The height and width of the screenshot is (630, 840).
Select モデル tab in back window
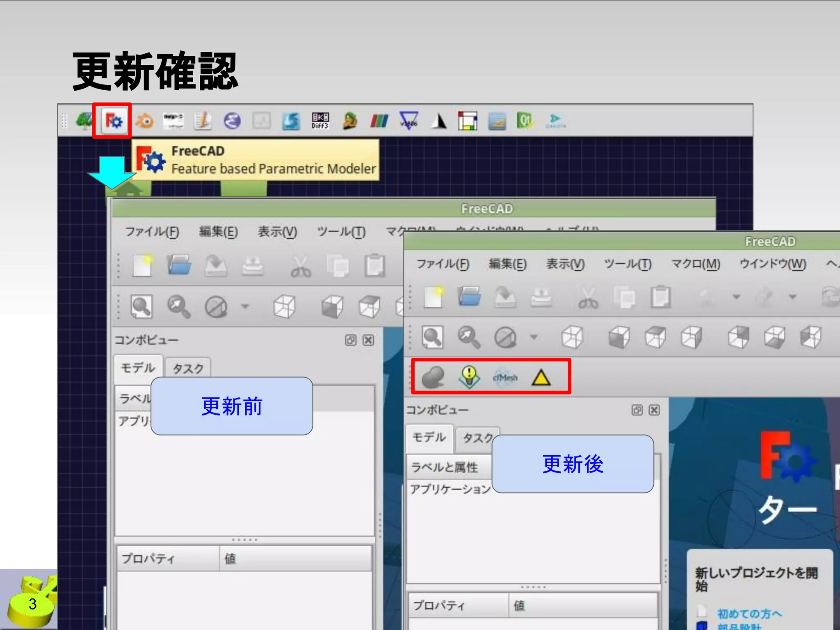pyautogui.click(x=138, y=368)
